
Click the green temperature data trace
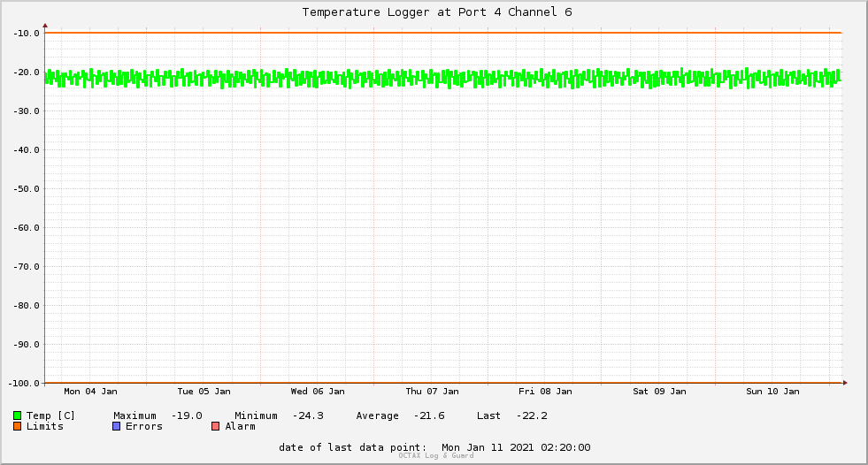[x=443, y=79]
